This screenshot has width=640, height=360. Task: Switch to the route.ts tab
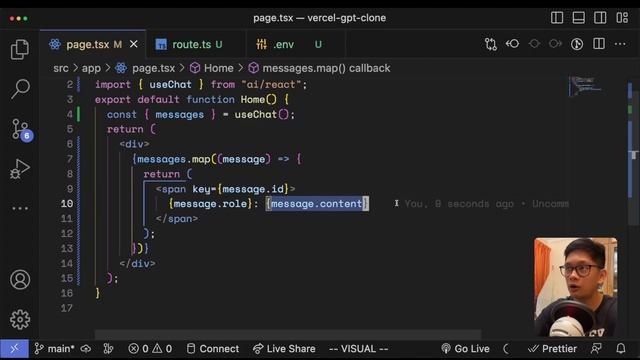point(197,44)
